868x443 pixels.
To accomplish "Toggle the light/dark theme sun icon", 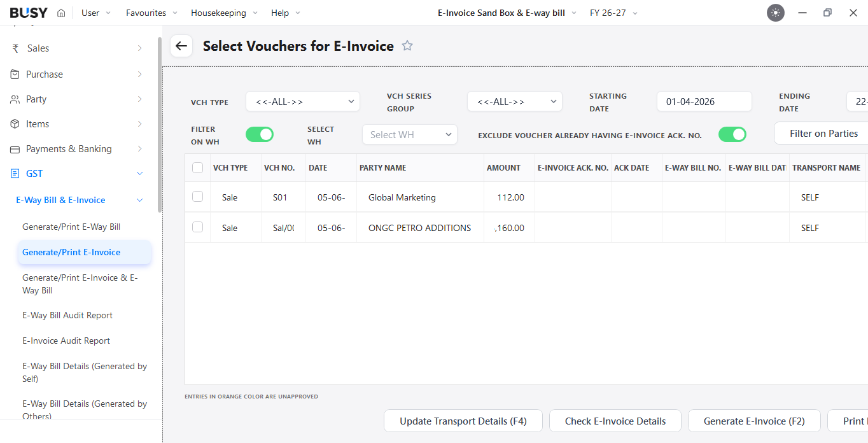I will point(775,13).
